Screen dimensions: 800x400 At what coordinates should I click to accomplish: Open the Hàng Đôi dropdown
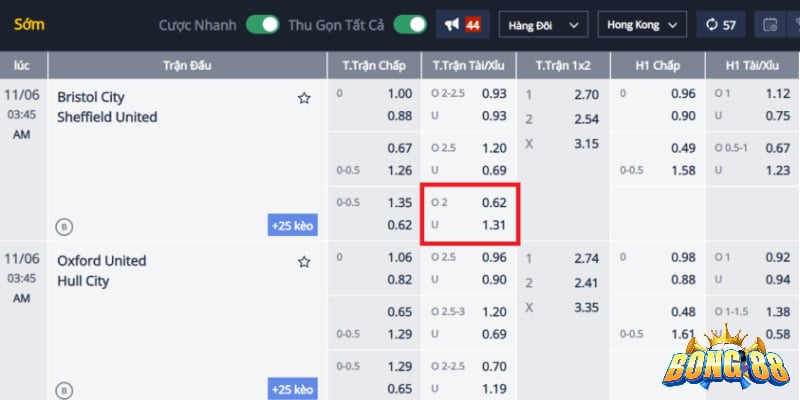tap(543, 24)
